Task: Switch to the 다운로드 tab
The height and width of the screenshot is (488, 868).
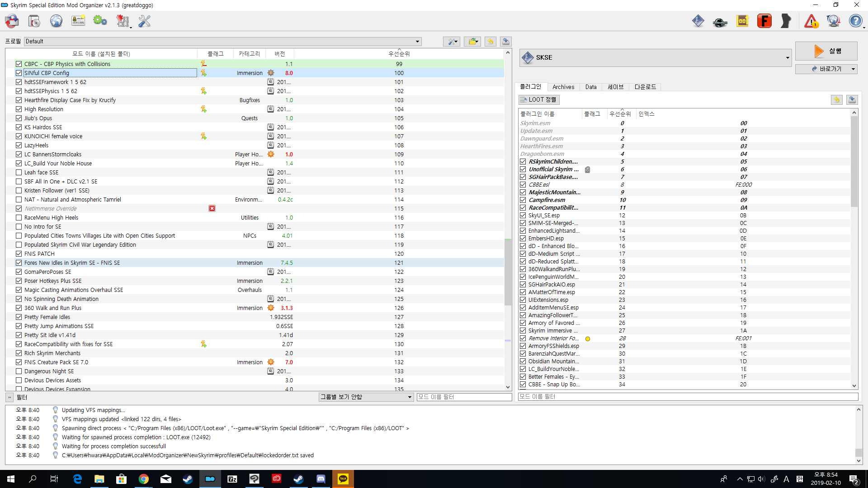Action: [645, 87]
